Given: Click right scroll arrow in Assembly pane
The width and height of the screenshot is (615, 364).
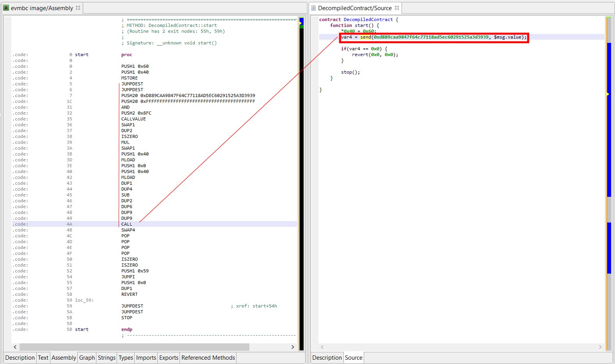Looking at the screenshot, I should pos(293,347).
